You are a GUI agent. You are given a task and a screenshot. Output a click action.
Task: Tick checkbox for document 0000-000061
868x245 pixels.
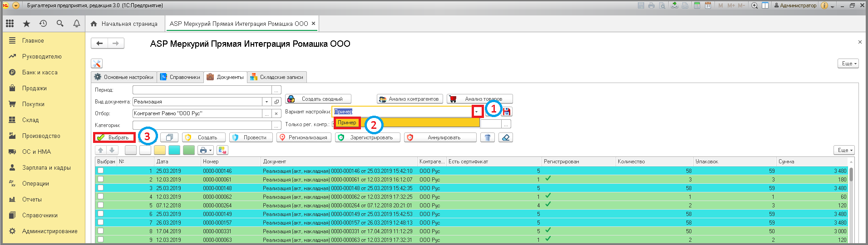click(x=100, y=179)
